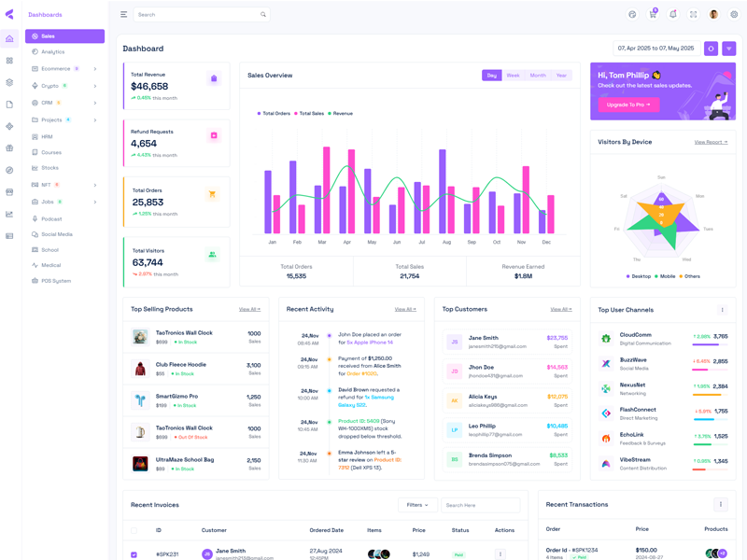Click the refresh button beside date range
The image size is (747, 560).
tap(711, 49)
